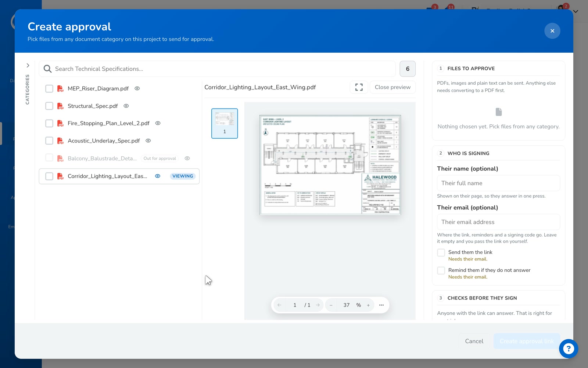Expand the Categories sidebar chevron

pyautogui.click(x=28, y=66)
